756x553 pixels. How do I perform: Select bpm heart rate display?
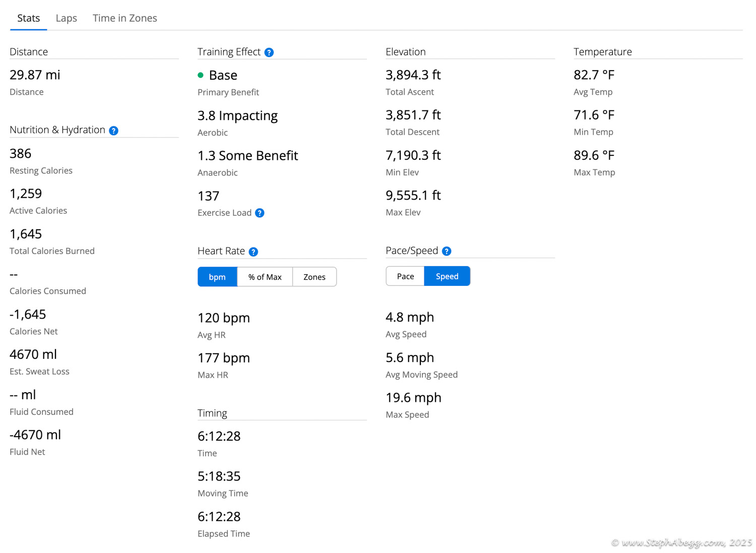click(217, 277)
